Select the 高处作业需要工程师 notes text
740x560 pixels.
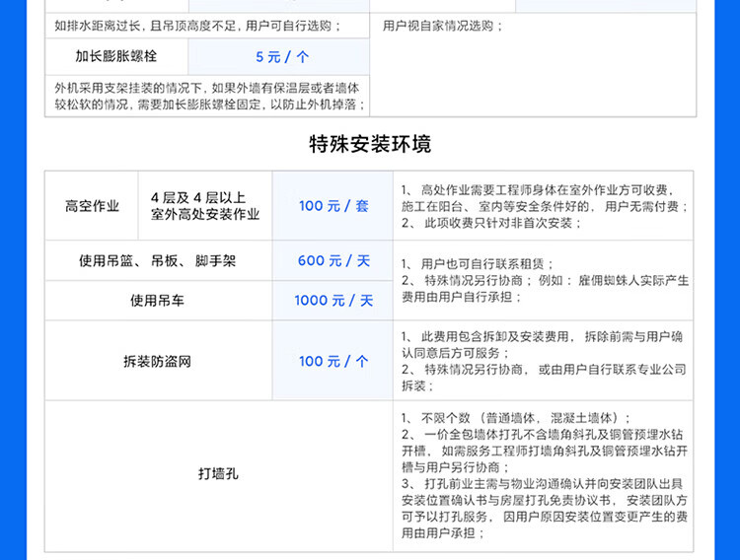[545, 206]
